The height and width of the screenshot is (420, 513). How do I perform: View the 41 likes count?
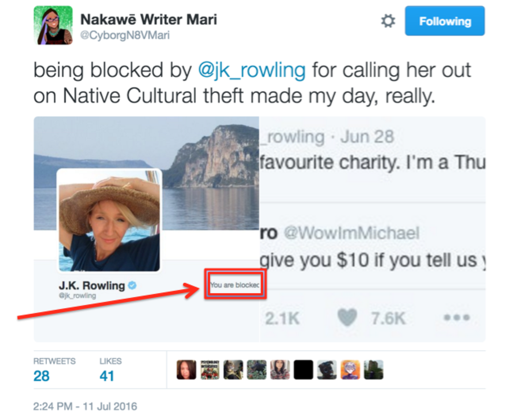pos(107,375)
